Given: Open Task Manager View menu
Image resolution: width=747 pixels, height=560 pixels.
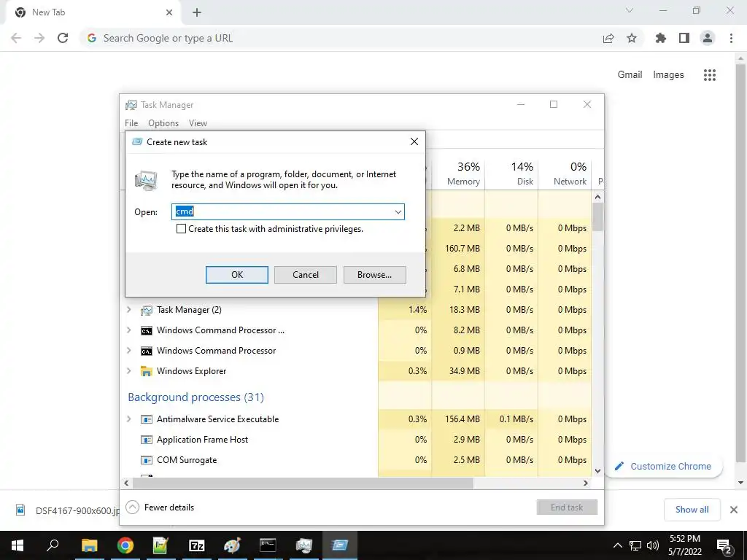Looking at the screenshot, I should tap(198, 122).
